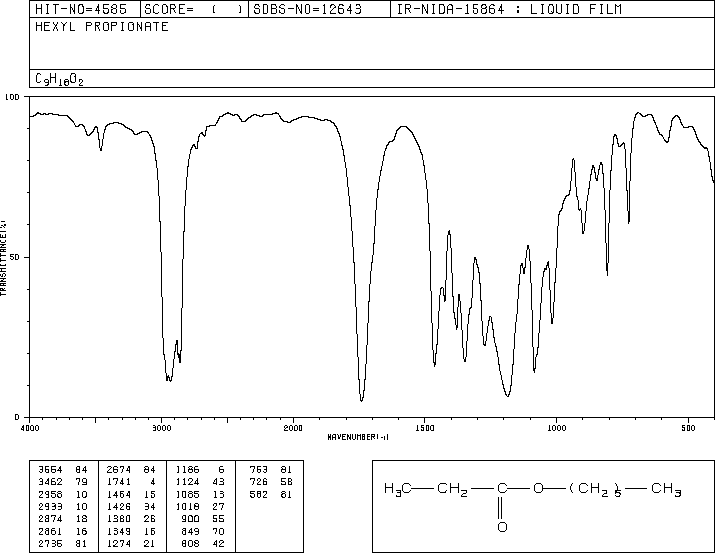This screenshot has height=553, width=715.
Task: Click the 900 wavenumber in peak table
Action: [x=190, y=519]
